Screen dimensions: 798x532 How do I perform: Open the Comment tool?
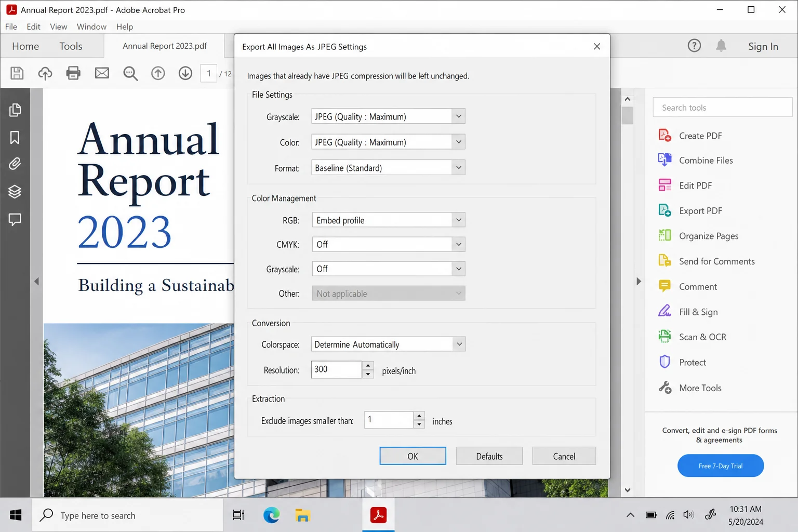(687, 286)
